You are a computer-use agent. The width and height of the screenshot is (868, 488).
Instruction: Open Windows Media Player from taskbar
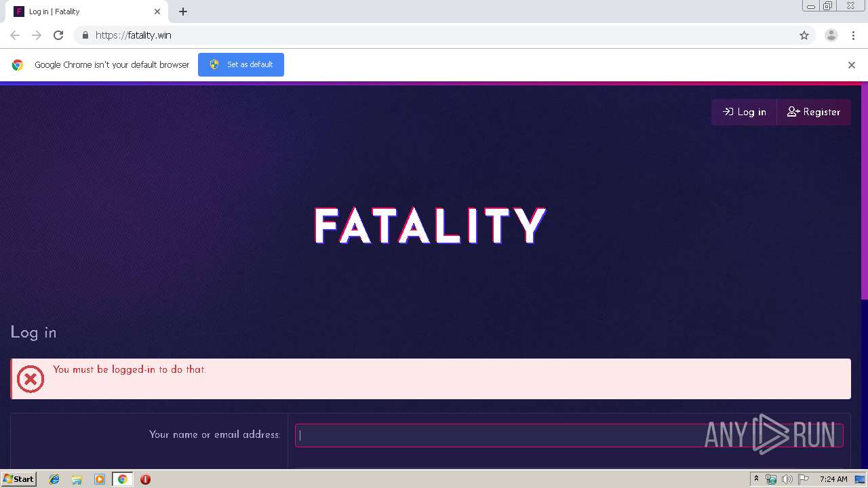tap(100, 479)
